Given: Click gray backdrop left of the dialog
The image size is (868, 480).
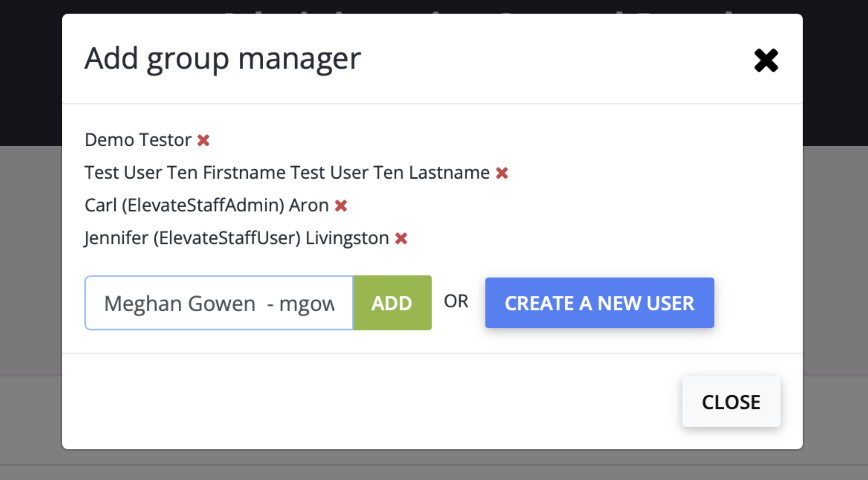Looking at the screenshot, I should pyautogui.click(x=31, y=262).
